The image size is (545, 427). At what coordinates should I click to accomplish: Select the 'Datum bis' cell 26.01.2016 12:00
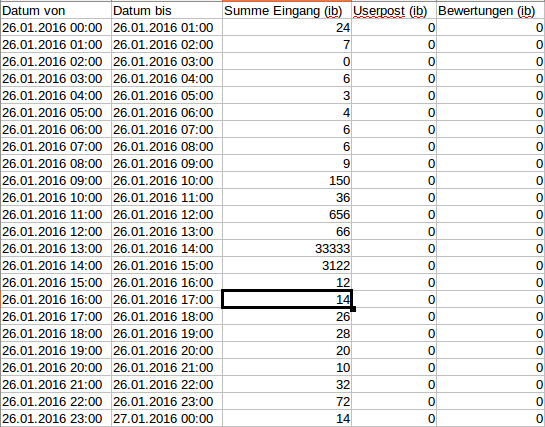[x=167, y=215]
